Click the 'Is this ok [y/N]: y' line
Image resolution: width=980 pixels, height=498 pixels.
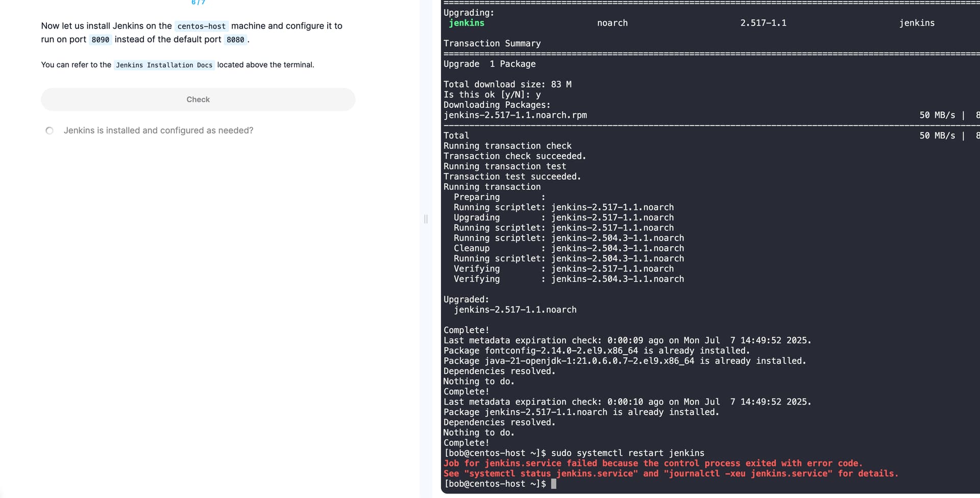[x=492, y=94]
